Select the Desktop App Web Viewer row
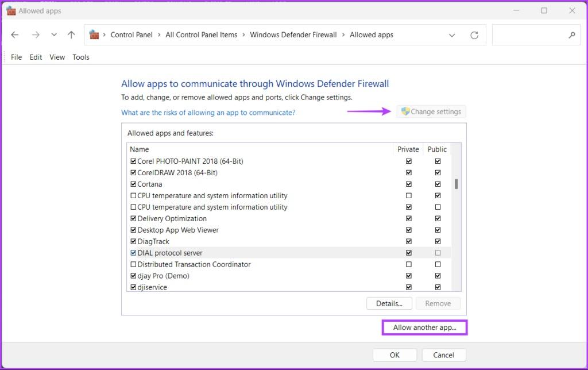The width and height of the screenshot is (588, 370). point(289,230)
